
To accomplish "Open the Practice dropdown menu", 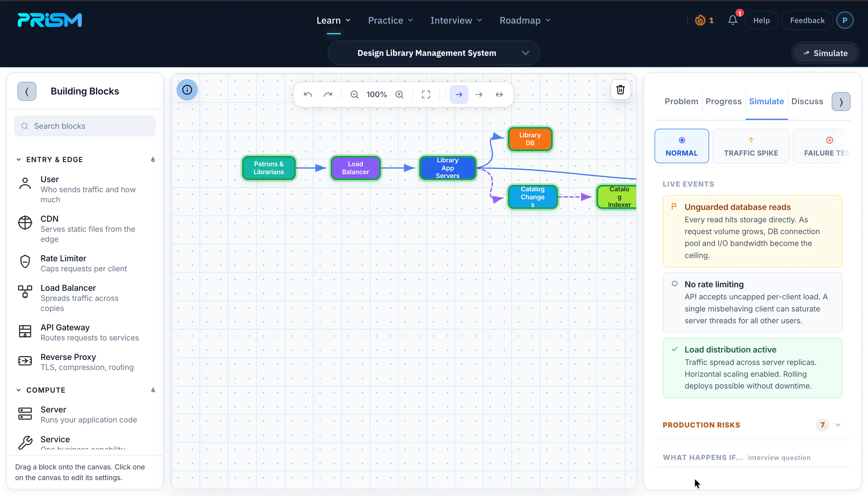I will click(x=390, y=20).
